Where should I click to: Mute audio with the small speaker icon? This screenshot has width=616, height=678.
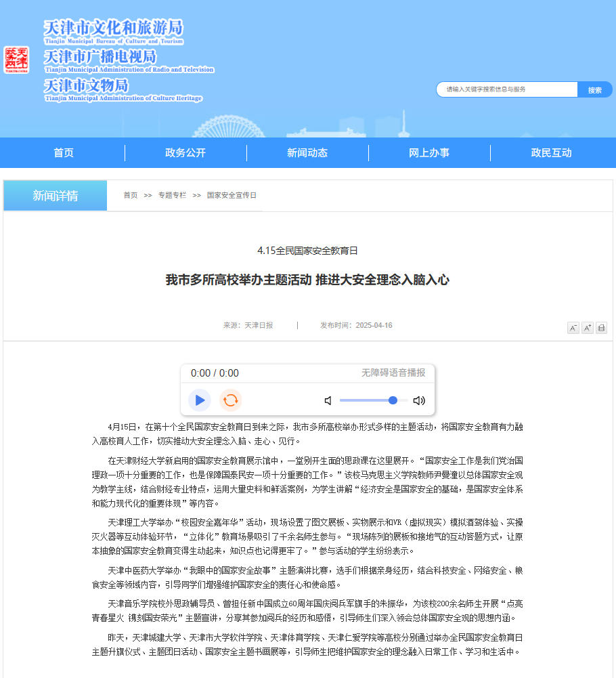(328, 400)
